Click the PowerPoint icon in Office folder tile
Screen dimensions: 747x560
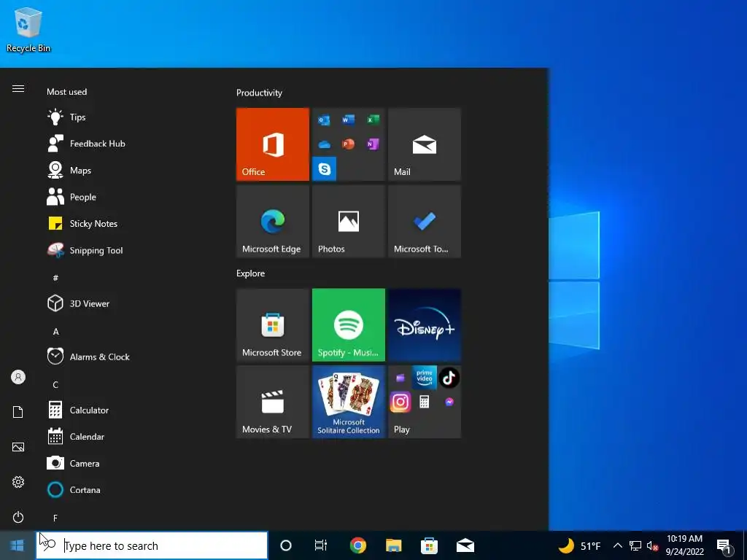tap(348, 144)
